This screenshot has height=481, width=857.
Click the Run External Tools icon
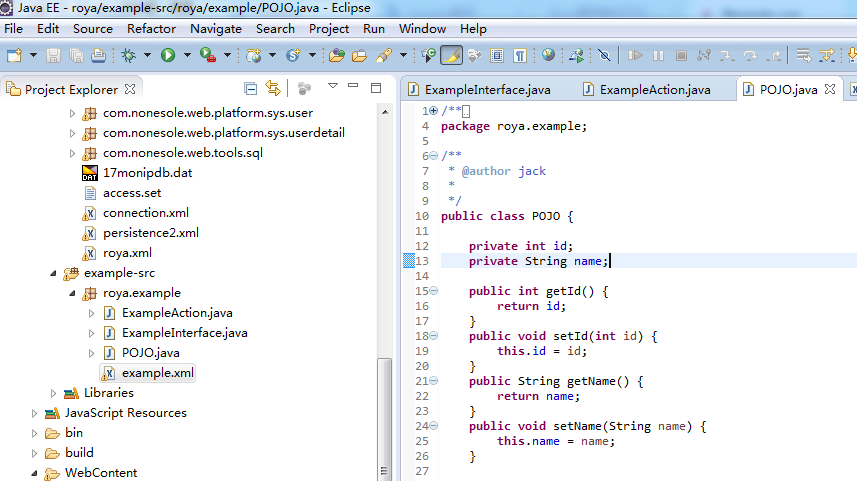click(x=208, y=55)
